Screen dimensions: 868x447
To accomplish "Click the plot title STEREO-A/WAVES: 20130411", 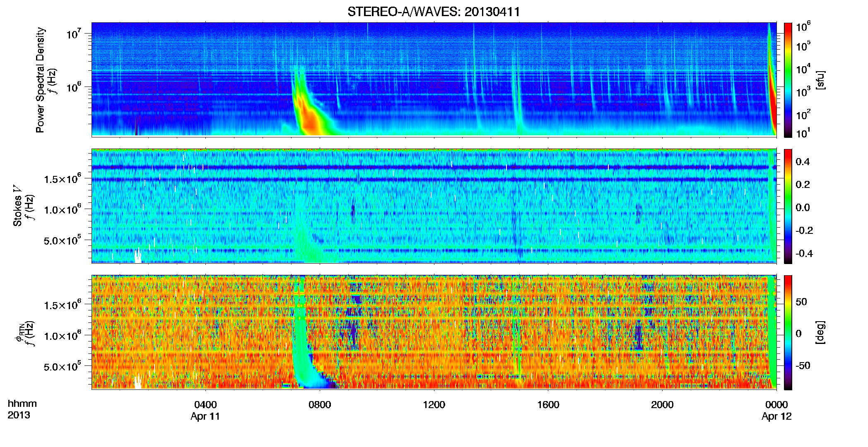I will 434,12.
